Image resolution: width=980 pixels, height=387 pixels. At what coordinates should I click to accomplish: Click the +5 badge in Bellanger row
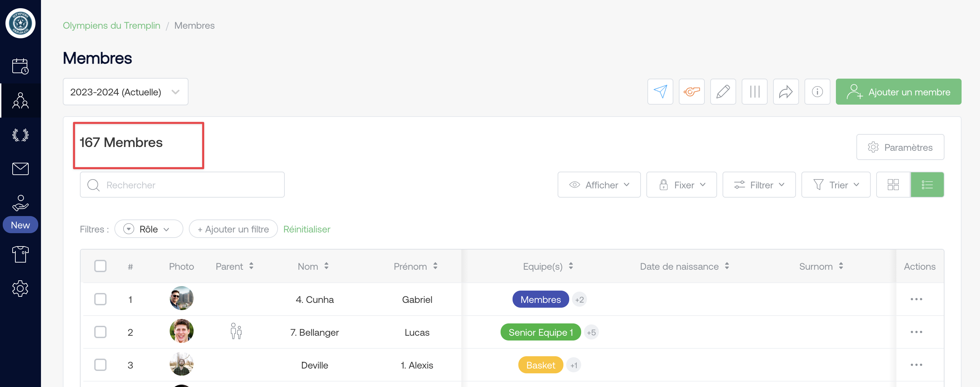point(591,333)
